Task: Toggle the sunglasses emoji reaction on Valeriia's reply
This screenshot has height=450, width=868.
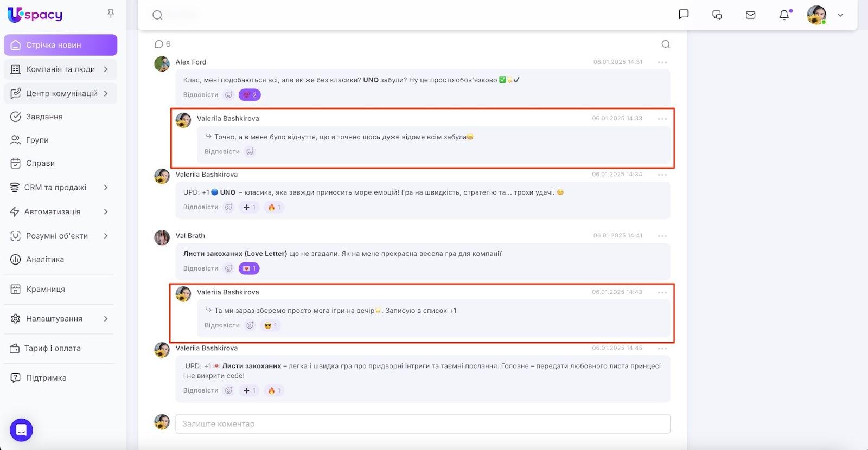Action: pyautogui.click(x=270, y=326)
